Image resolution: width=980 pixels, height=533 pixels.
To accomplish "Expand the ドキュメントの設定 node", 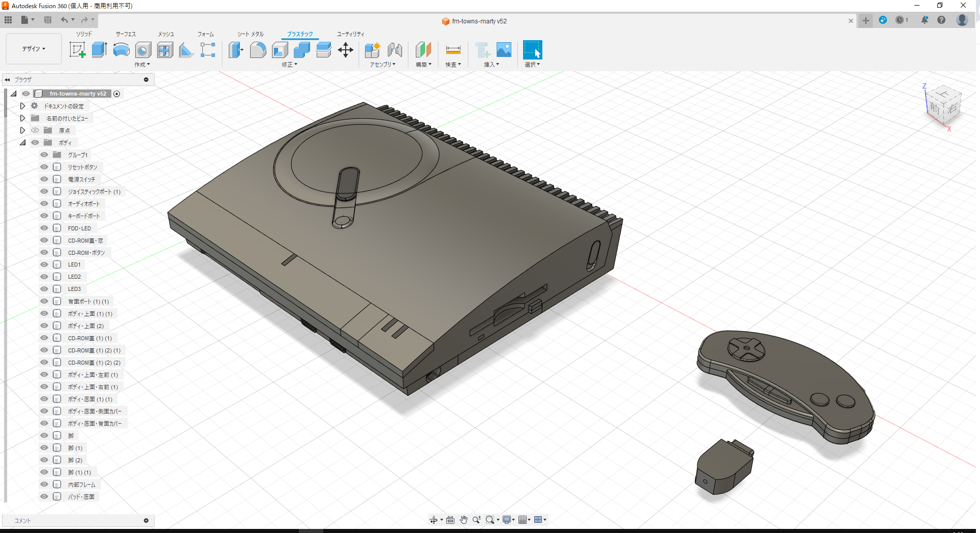I will pos(22,106).
